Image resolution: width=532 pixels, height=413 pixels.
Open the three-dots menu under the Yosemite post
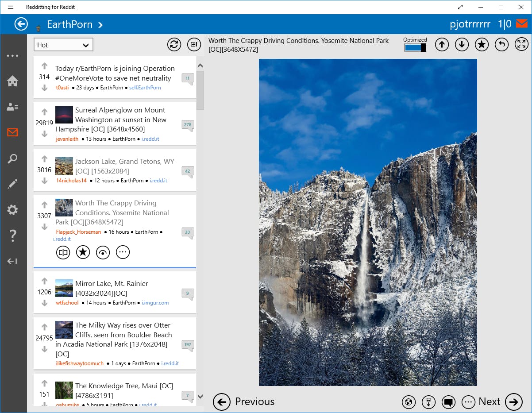(123, 252)
